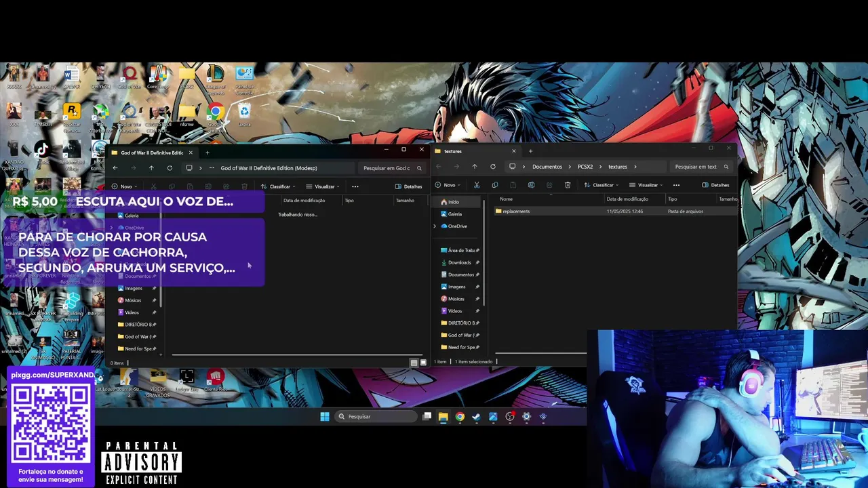This screenshot has width=868, height=488.
Task: Open the PCSX2 folder on desktop
Action: [187, 77]
